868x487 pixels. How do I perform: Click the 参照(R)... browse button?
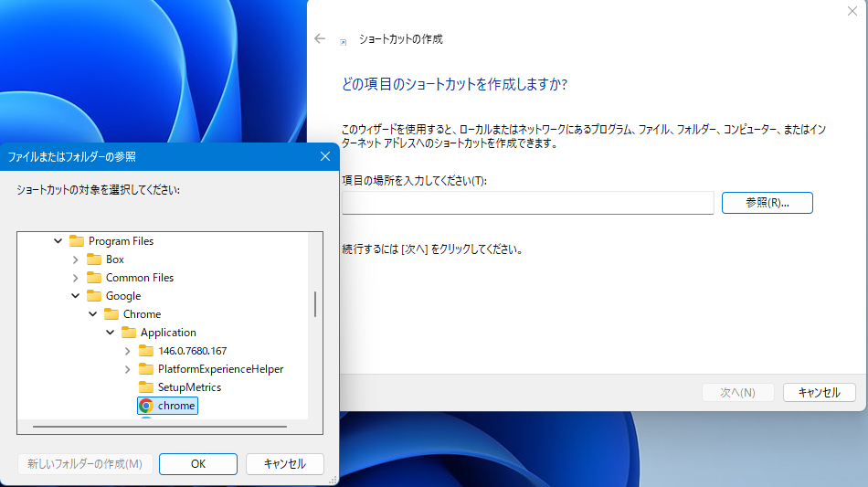click(x=767, y=203)
